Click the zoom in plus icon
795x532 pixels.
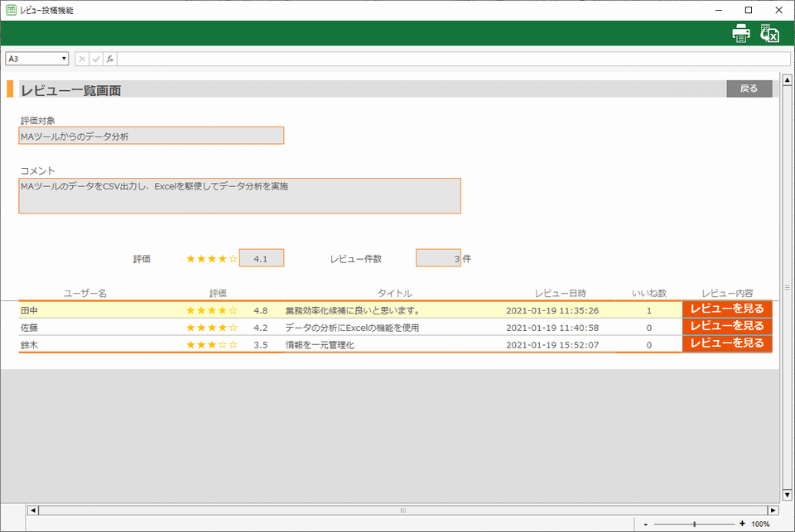[x=742, y=524]
